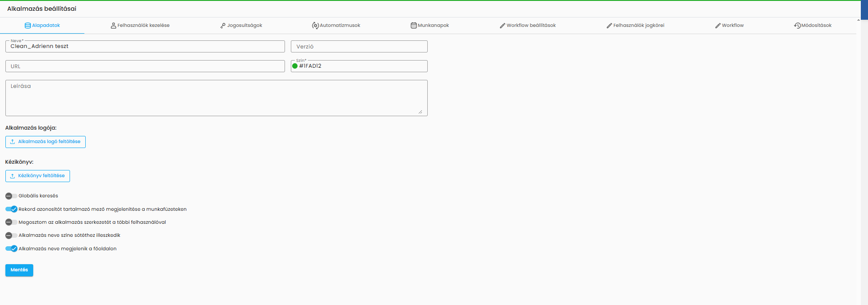Screen dimensions: 868x305
Task: Click the key icon beside Jogosultságok
Action: click(x=223, y=26)
